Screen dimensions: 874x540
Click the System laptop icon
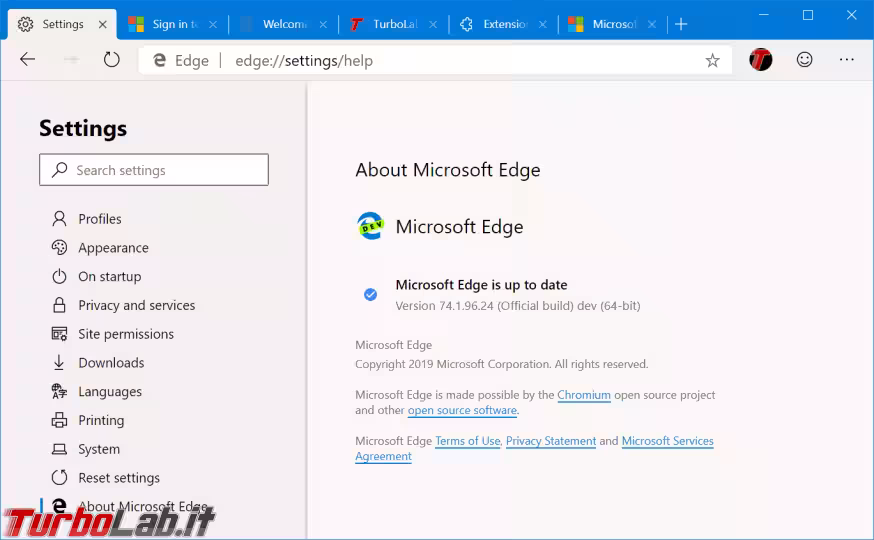click(59, 449)
